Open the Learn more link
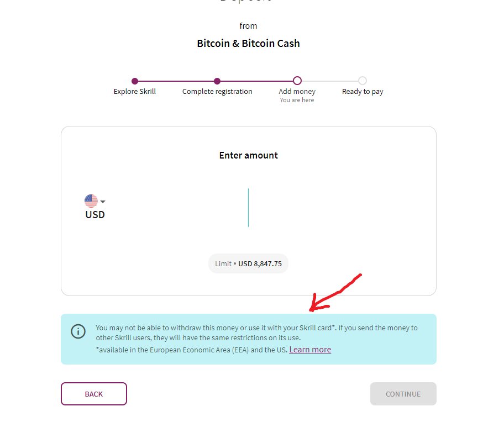The width and height of the screenshot is (504, 438). point(310,350)
